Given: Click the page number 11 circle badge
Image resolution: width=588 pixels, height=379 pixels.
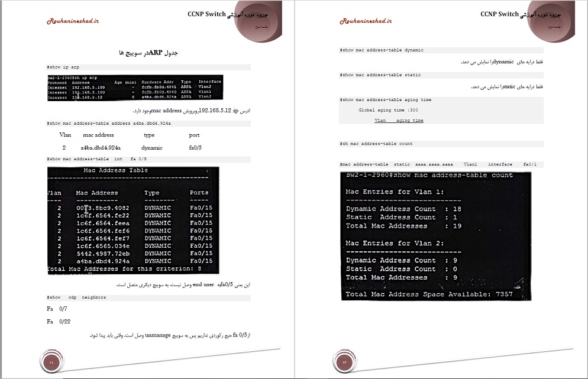Looking at the screenshot, I should point(51,362).
